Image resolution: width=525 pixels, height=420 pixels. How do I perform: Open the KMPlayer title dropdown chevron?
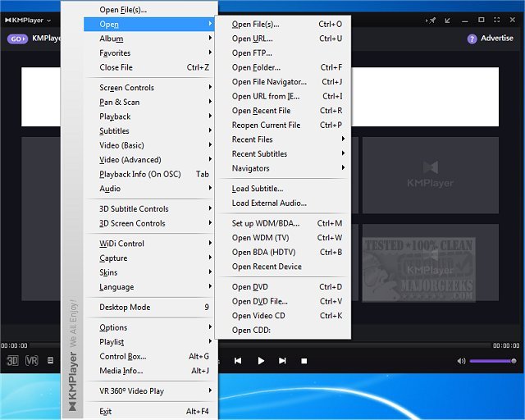pyautogui.click(x=49, y=20)
